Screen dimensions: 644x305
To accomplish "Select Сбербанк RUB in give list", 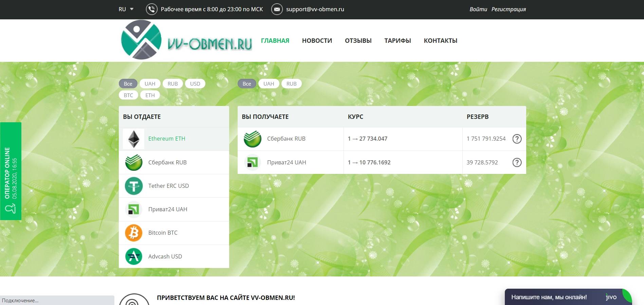I will pyautogui.click(x=174, y=162).
